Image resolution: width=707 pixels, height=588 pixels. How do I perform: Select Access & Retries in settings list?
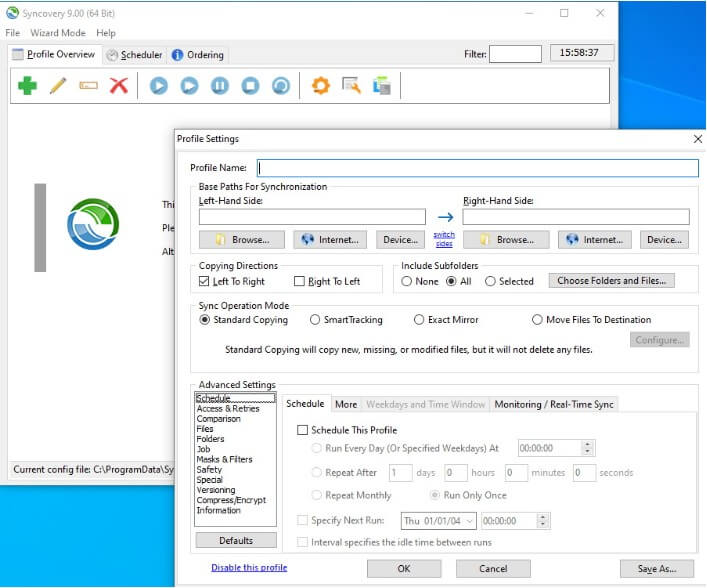click(228, 409)
